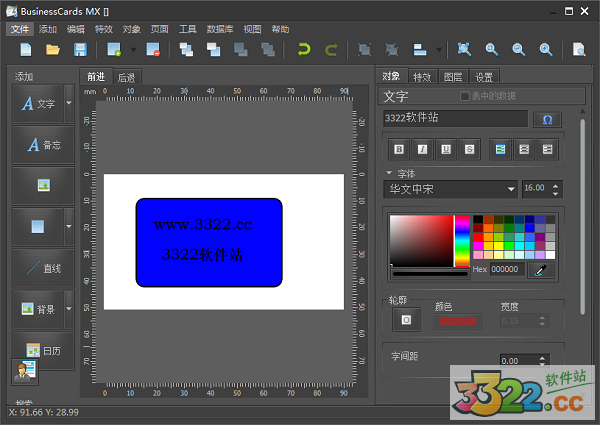This screenshot has height=425, width=600.
Task: Click the rainbow hue slider strip
Action: click(462, 241)
